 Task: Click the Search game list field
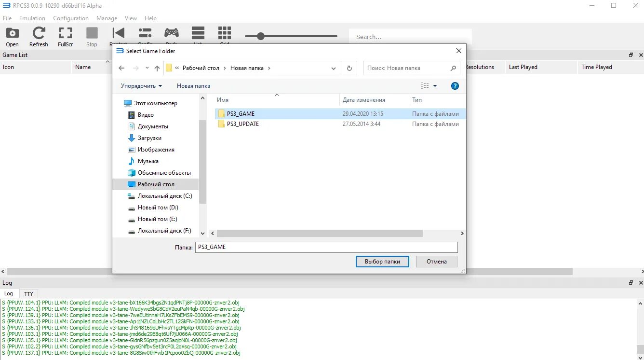410,37
